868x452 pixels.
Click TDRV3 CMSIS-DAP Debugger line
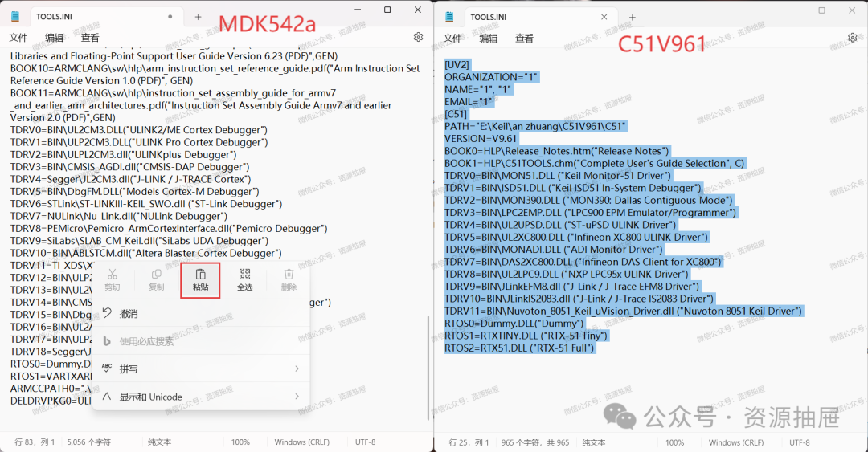(x=129, y=167)
